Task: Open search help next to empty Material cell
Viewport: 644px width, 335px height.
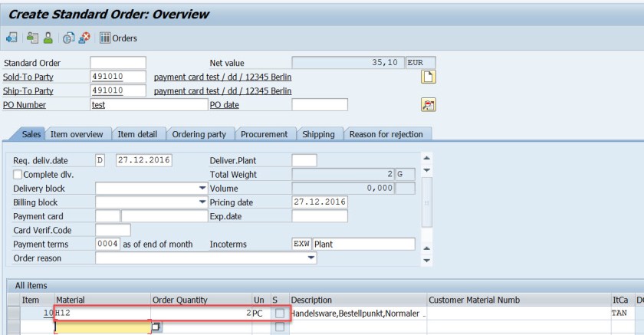Action: (x=156, y=327)
